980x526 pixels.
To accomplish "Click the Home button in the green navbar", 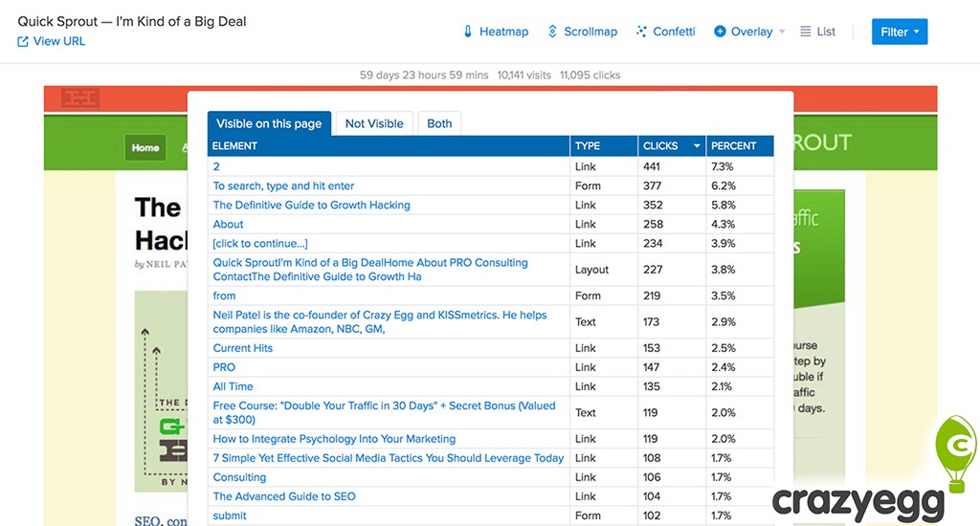I will 145,147.
